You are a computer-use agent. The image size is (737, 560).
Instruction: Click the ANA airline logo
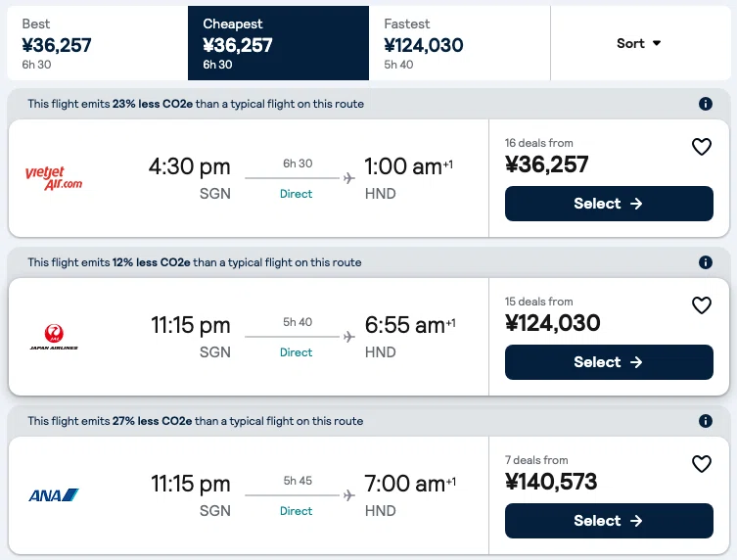(x=54, y=495)
